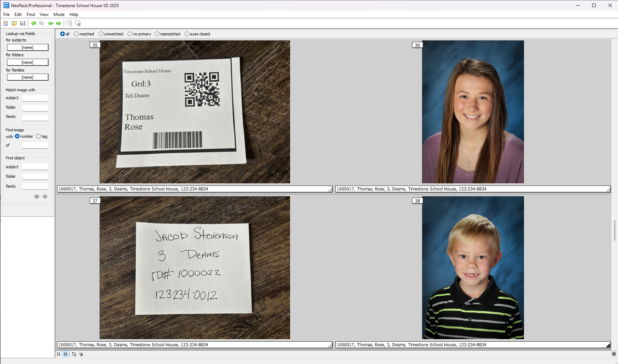Select the 'matched' filter radio button
618x364 pixels.
point(76,34)
